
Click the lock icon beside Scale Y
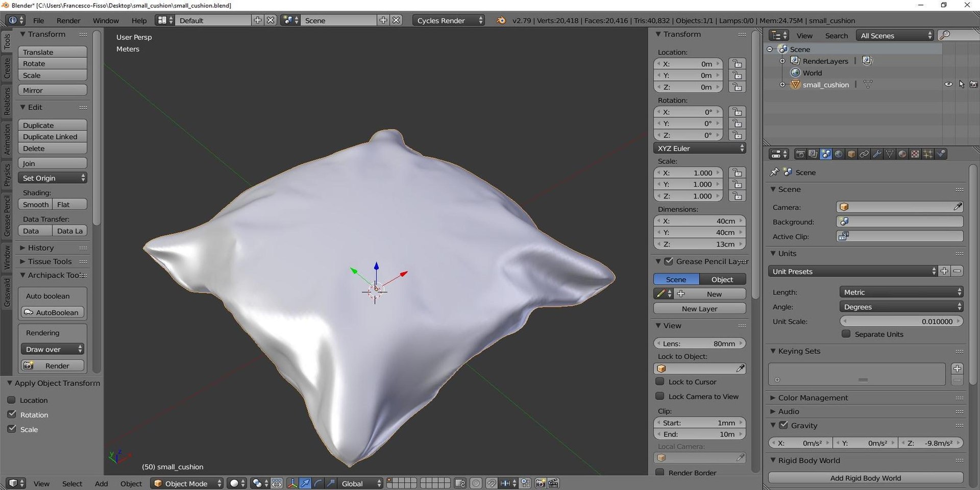(737, 184)
